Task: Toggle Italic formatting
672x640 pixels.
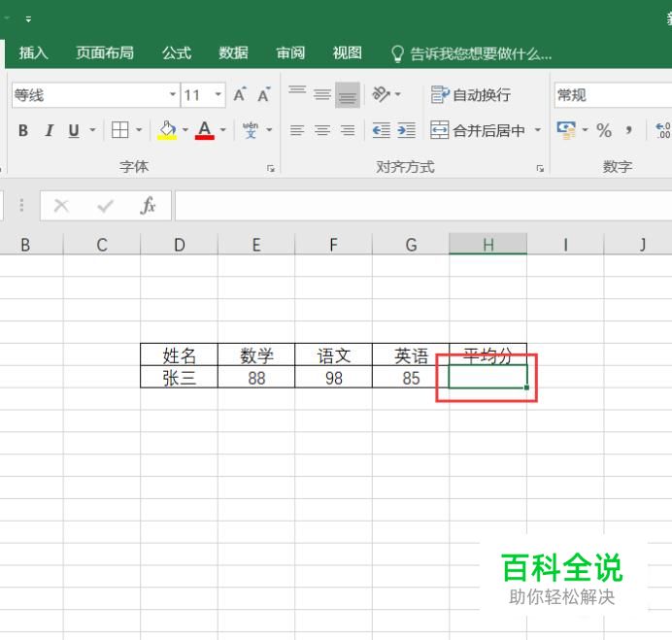Action: pos(50,130)
